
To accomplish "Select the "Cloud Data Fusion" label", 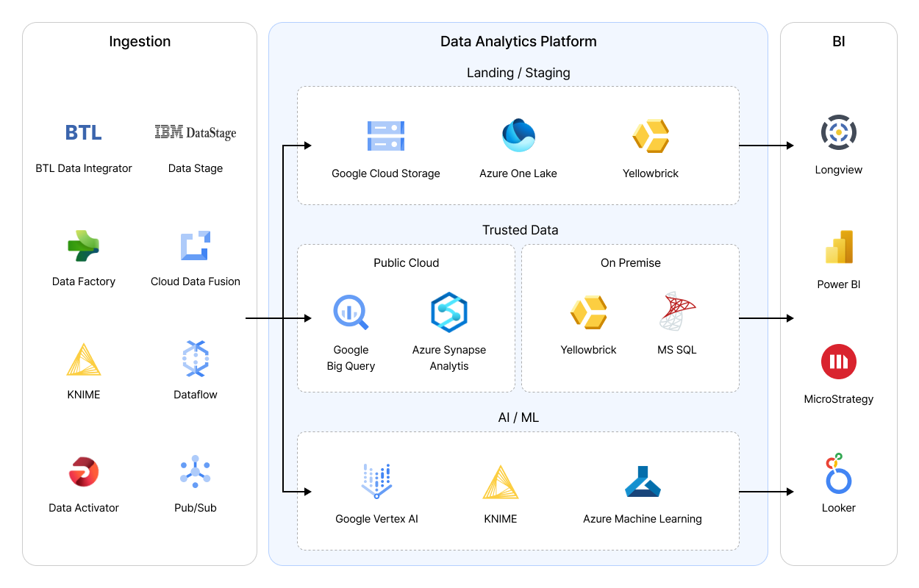I will (196, 282).
